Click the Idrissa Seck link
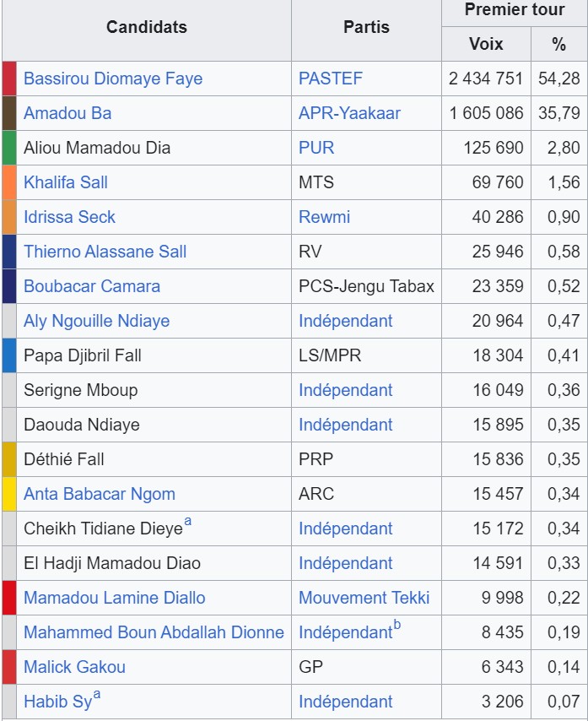Viewport: 588px width, 721px height. (x=69, y=217)
